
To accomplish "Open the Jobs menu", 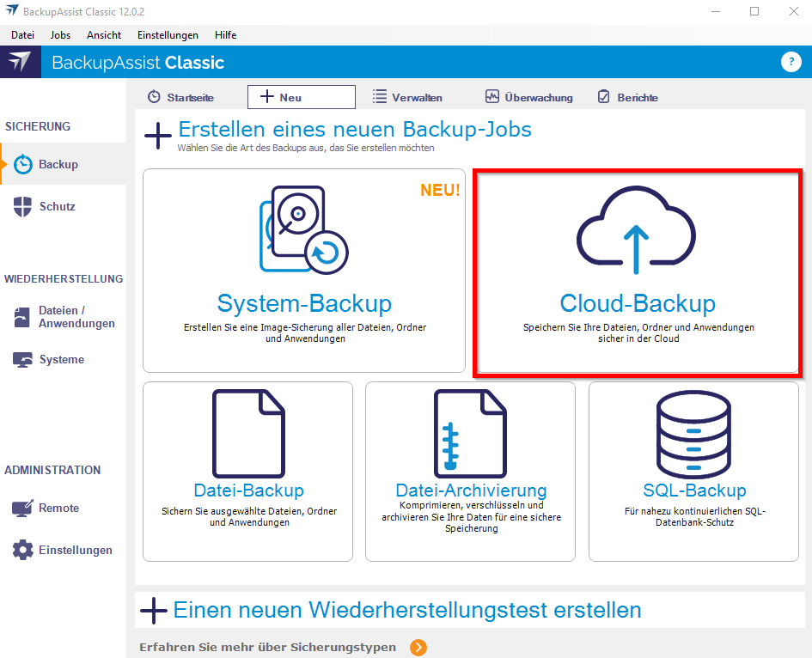I will tap(60, 35).
